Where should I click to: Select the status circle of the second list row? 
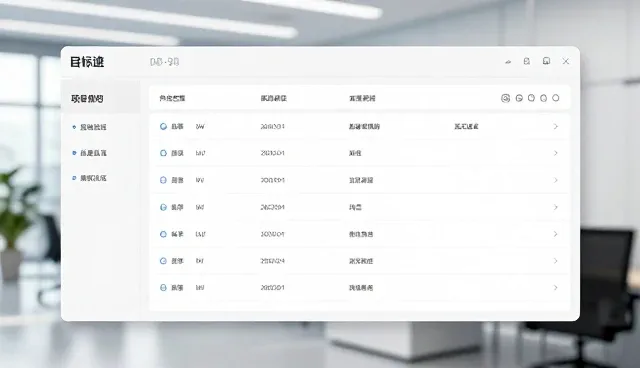point(163,153)
